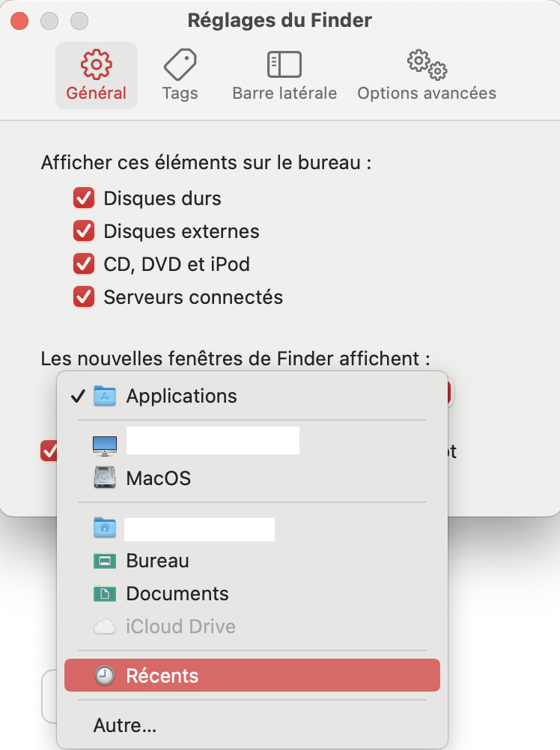Select the Bureau menu entry

click(x=157, y=561)
